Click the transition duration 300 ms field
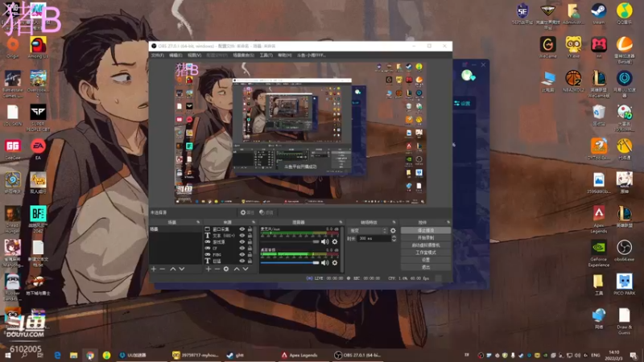644x362 pixels. [374, 238]
